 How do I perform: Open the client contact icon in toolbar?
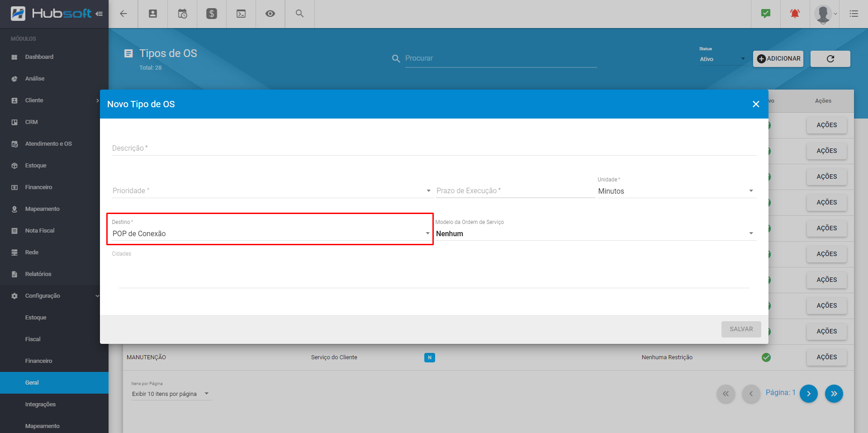click(x=153, y=14)
